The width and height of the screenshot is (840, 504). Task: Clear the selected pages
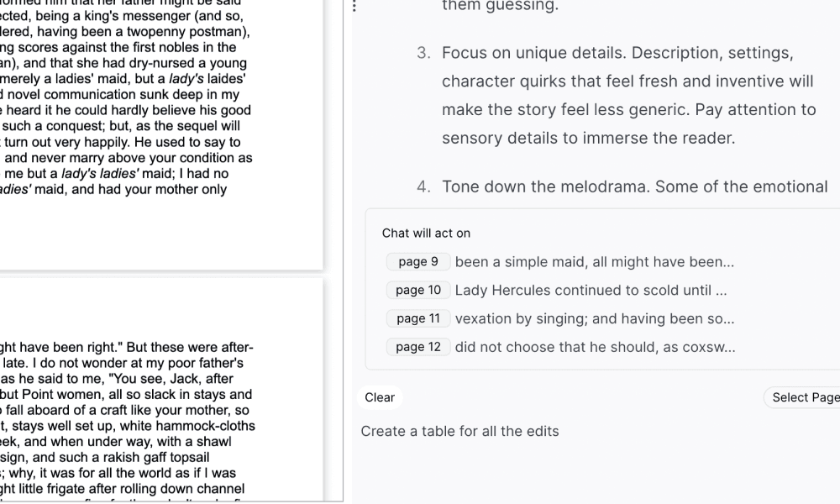pos(380,398)
